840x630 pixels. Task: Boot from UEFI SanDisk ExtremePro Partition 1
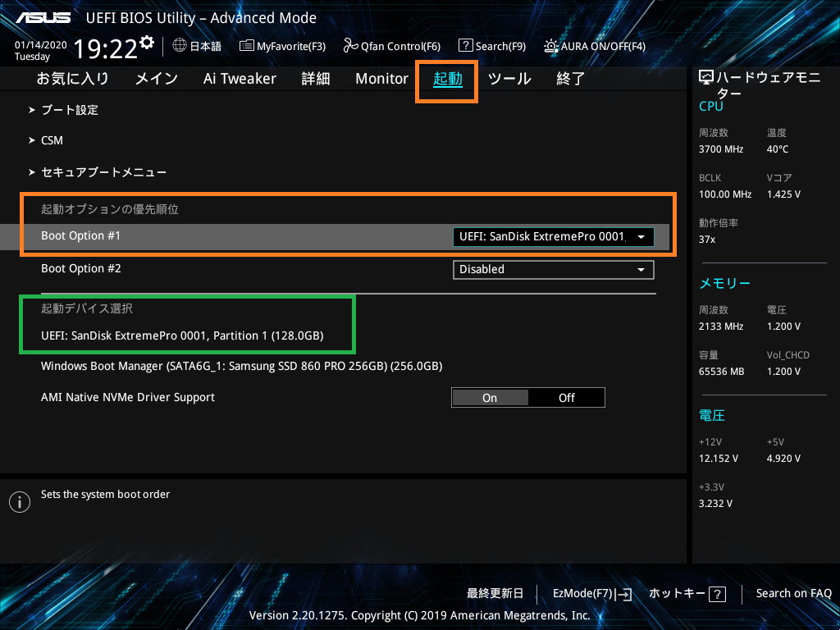tap(182, 336)
